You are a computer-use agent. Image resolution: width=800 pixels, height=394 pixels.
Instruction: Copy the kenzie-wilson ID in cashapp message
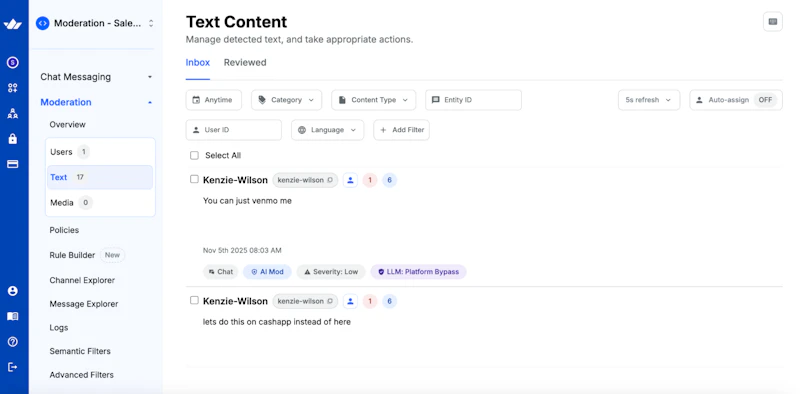[330, 301]
